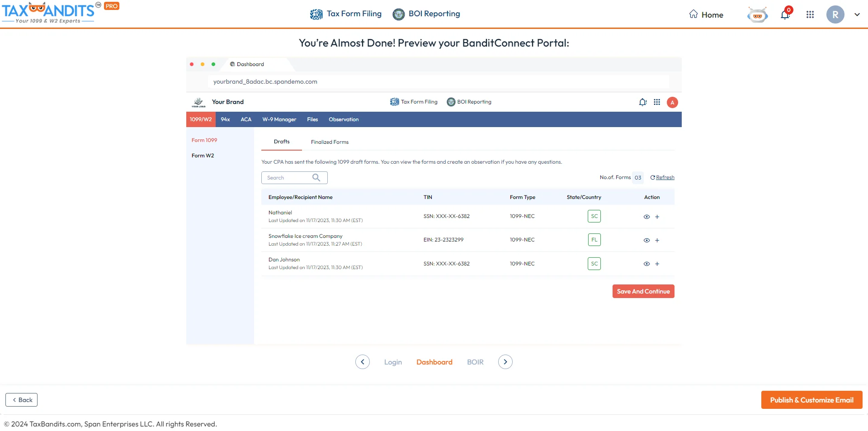The image size is (868, 431).
Task: Click the Employee/Recipient Name column header
Action: [300, 197]
